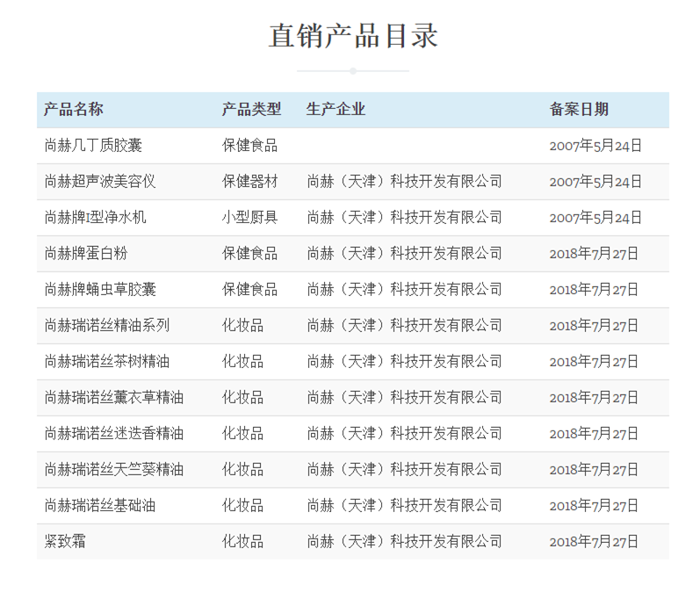Click the 产品名称 column header
This screenshot has height=592, width=700.
pyautogui.click(x=74, y=110)
